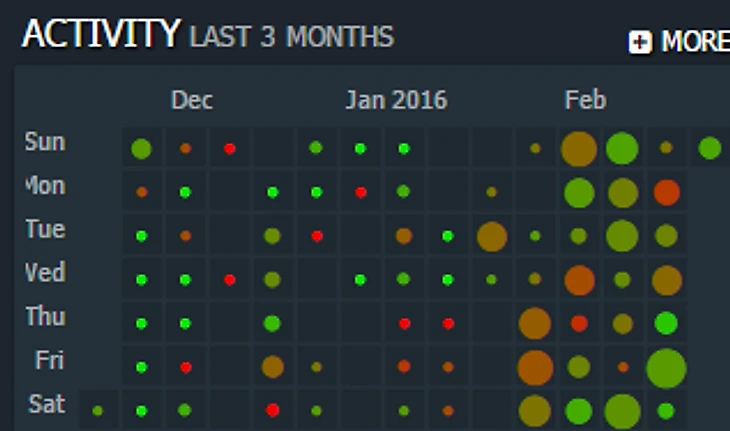Select the first green dot in Wednesday row
Screen dimensions: 730x431
[142, 280]
